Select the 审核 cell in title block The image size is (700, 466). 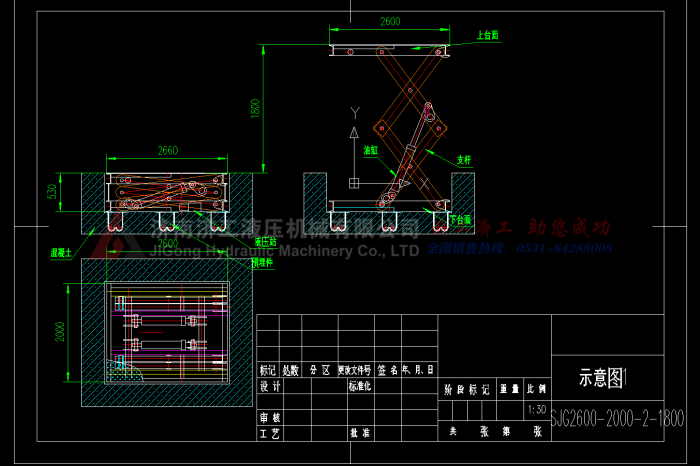pos(270,417)
